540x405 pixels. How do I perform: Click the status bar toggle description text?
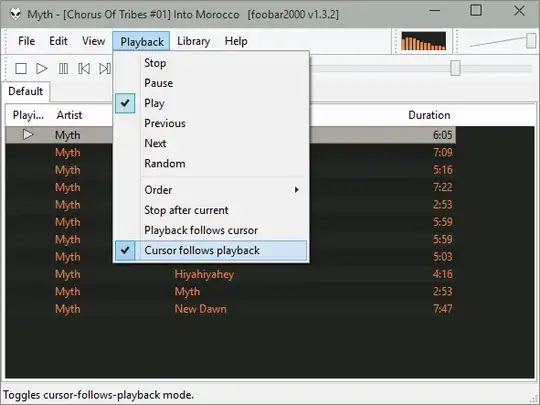pos(98,395)
